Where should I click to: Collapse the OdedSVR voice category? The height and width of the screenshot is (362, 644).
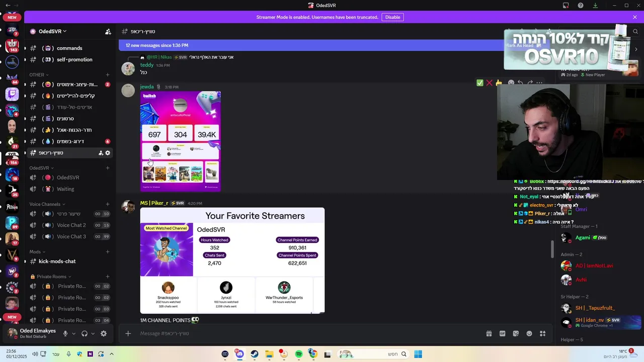pyautogui.click(x=41, y=168)
